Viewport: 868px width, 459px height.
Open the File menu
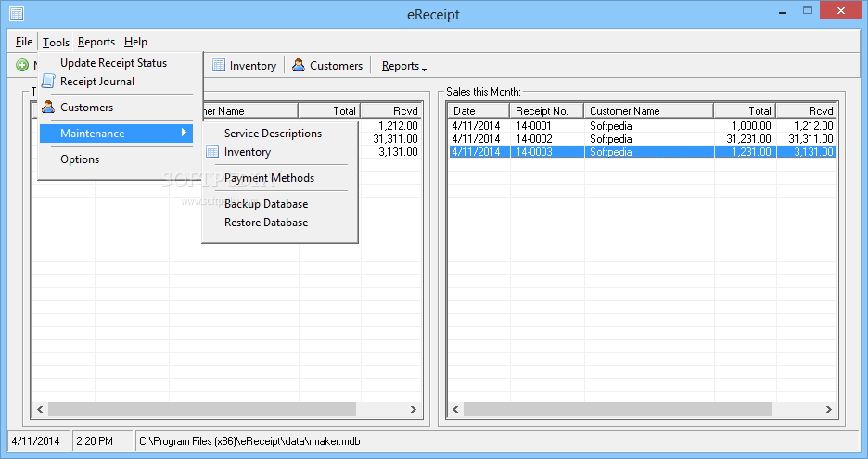click(24, 42)
